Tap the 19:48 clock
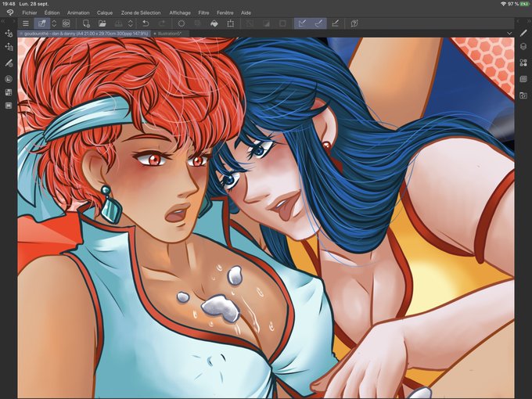The image size is (532, 399). (8, 4)
